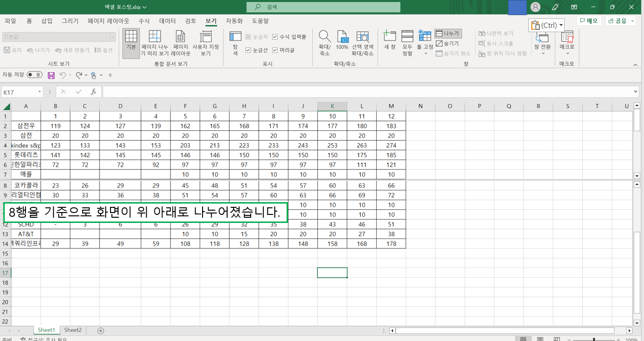The height and width of the screenshot is (341, 644).
Task: Toggle the 자동 저장 autosave switch
Action: [x=34, y=75]
